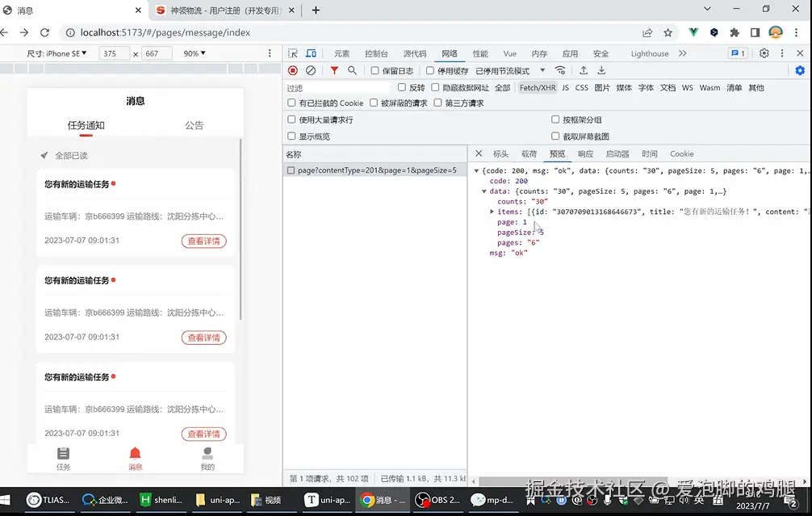Open the iPhone SE device dropdown

point(57,53)
